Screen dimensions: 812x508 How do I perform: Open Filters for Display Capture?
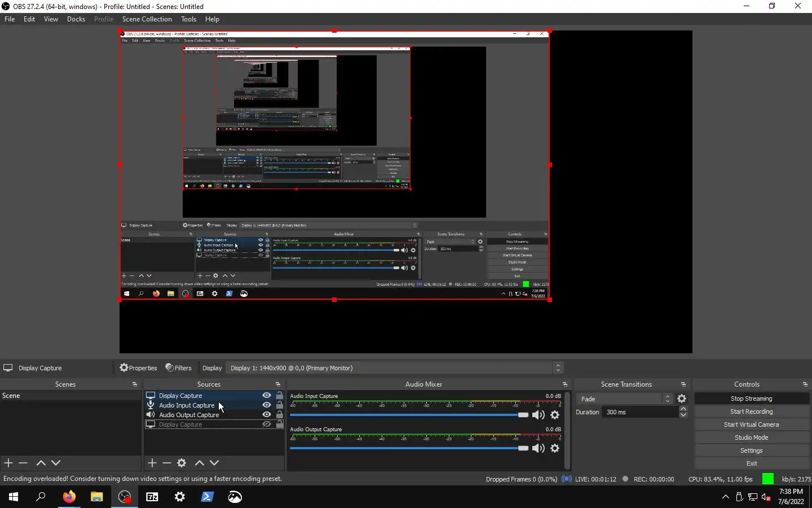point(179,368)
